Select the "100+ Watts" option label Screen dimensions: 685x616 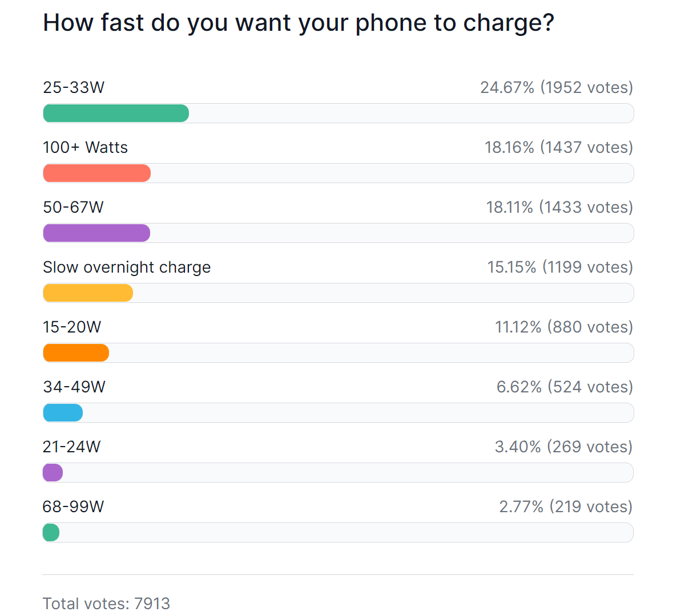click(x=85, y=147)
